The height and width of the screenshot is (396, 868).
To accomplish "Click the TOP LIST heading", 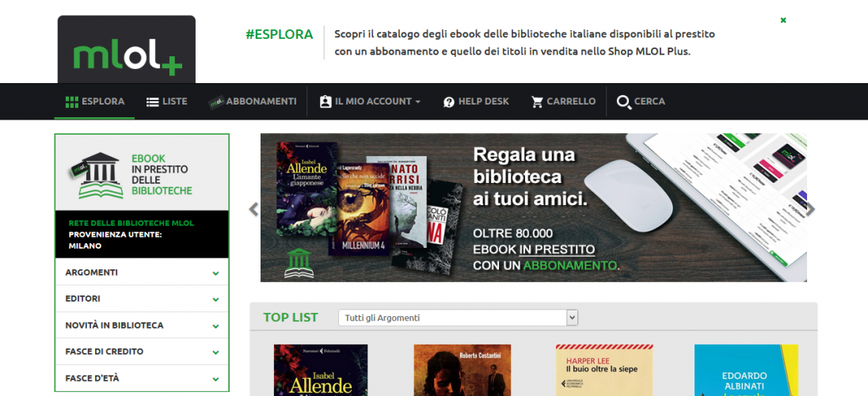I will click(x=291, y=318).
